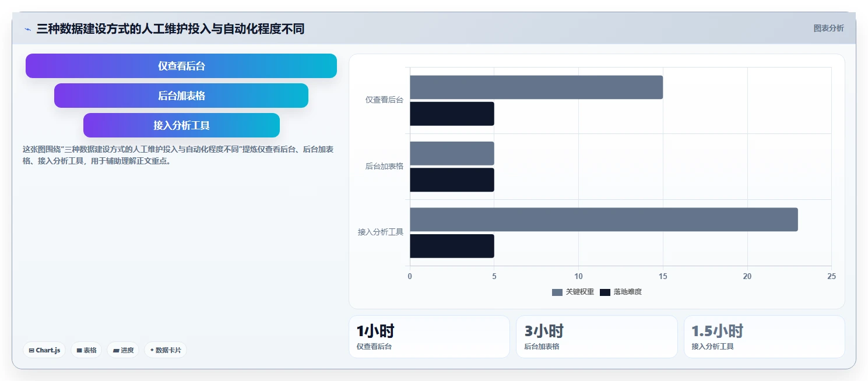This screenshot has width=868, height=381.
Task: Toggle the 落地难度 legend item
Action: click(621, 292)
